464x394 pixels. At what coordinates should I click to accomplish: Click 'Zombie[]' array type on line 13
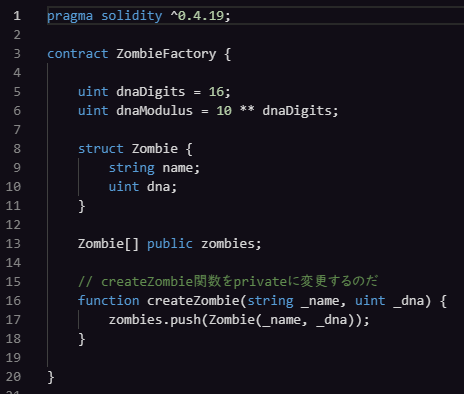108,244
